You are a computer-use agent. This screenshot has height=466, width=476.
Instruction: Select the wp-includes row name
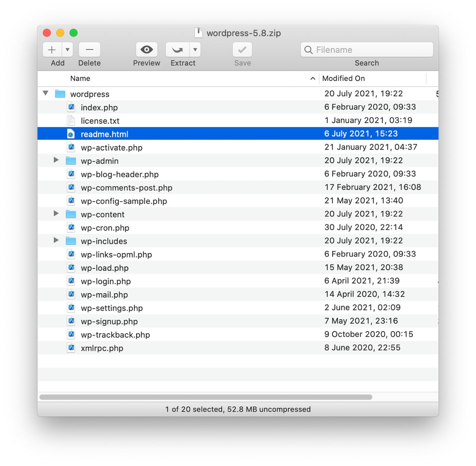tap(104, 241)
